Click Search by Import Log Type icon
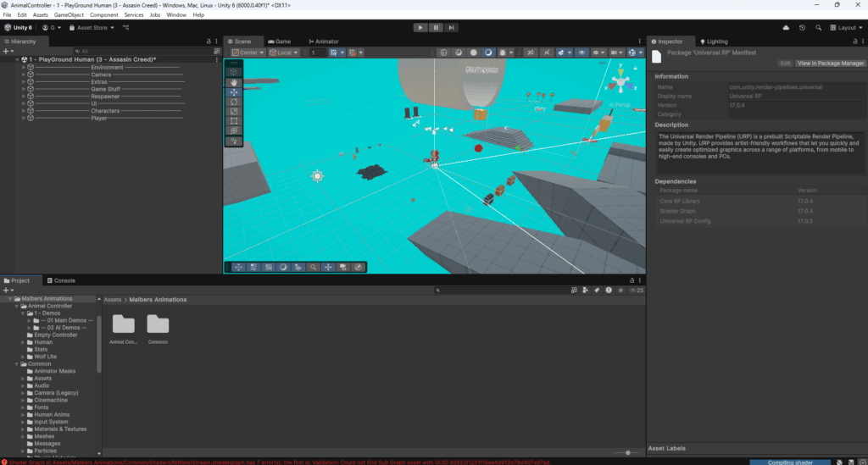 pos(609,291)
